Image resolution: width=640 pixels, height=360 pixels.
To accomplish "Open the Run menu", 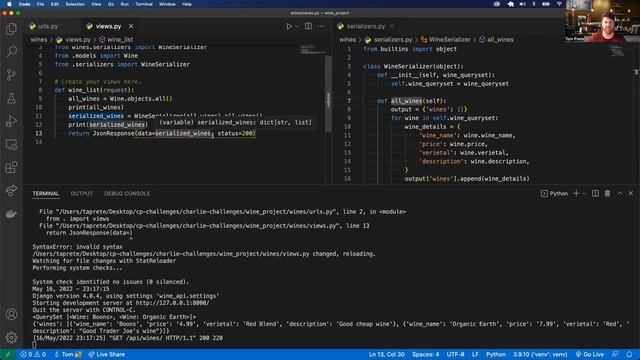I will tap(124, 4).
